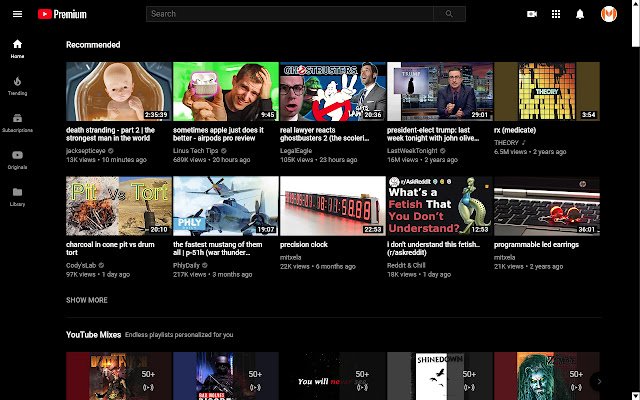This screenshot has height=400, width=640.
Task: Focus the Search input field
Action: [290, 14]
